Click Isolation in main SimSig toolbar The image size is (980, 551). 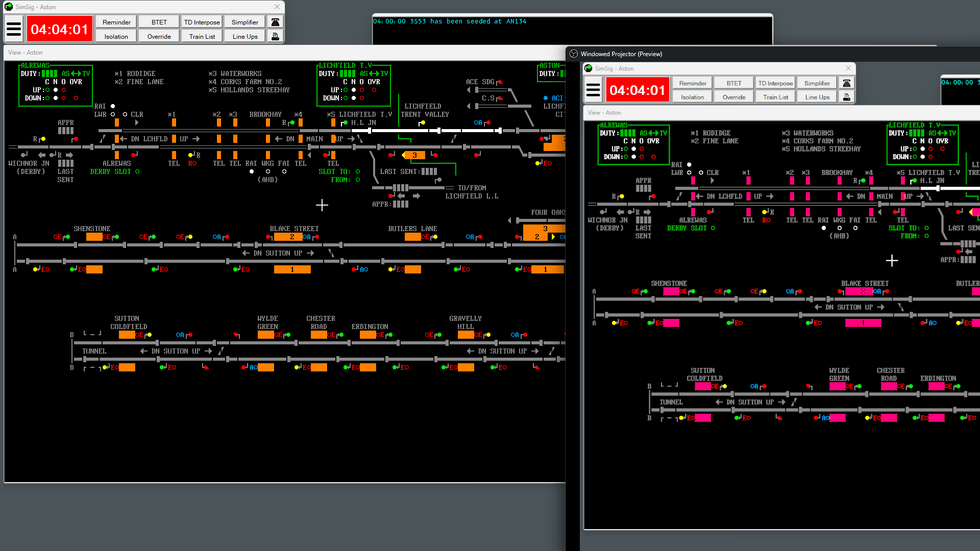116,36
